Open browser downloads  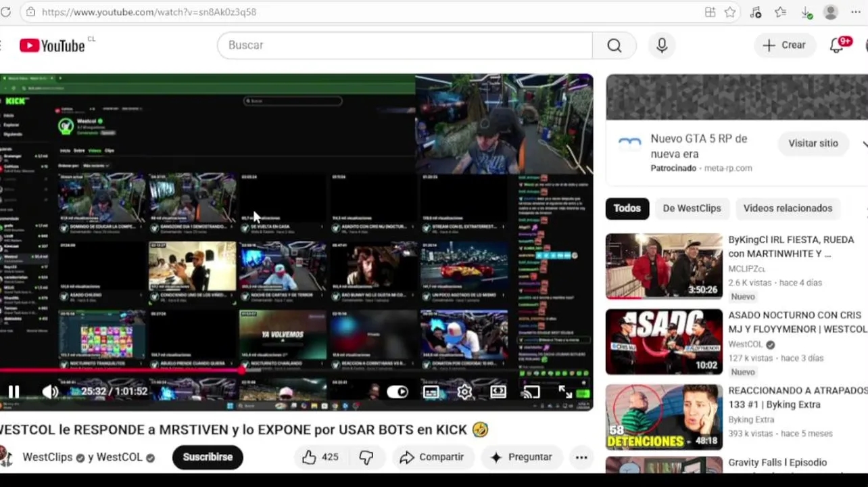[x=806, y=12]
